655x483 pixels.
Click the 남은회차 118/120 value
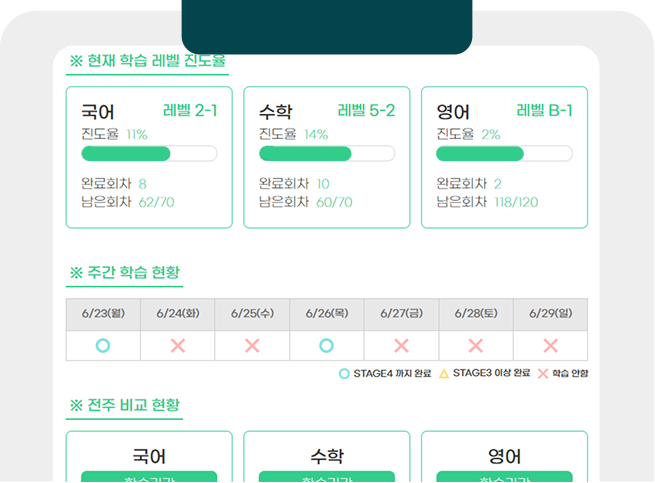(516, 202)
